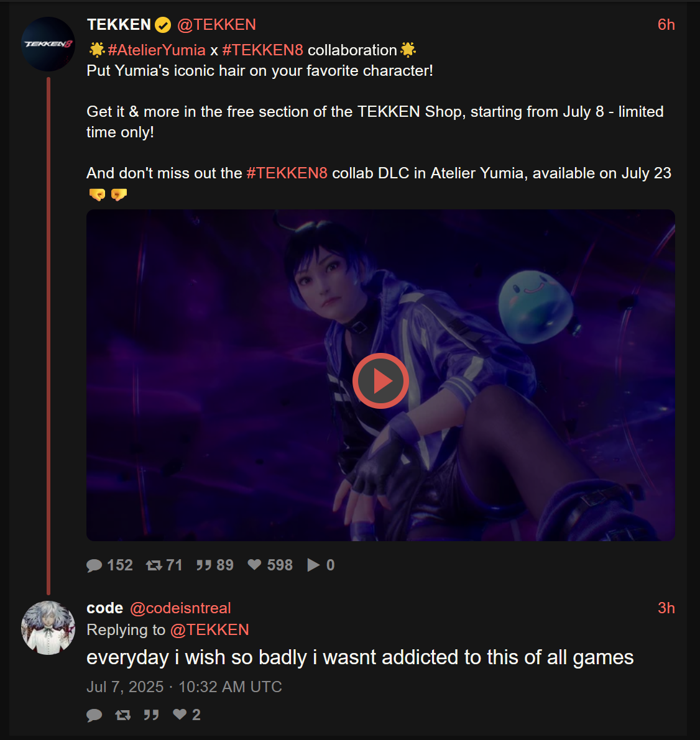
Task: Open the code user avatar
Action: tap(48, 628)
